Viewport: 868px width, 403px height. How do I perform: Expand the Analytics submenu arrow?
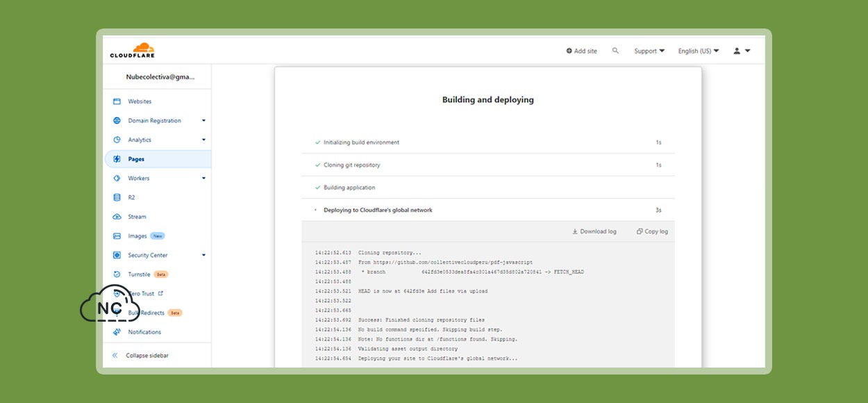click(x=203, y=140)
